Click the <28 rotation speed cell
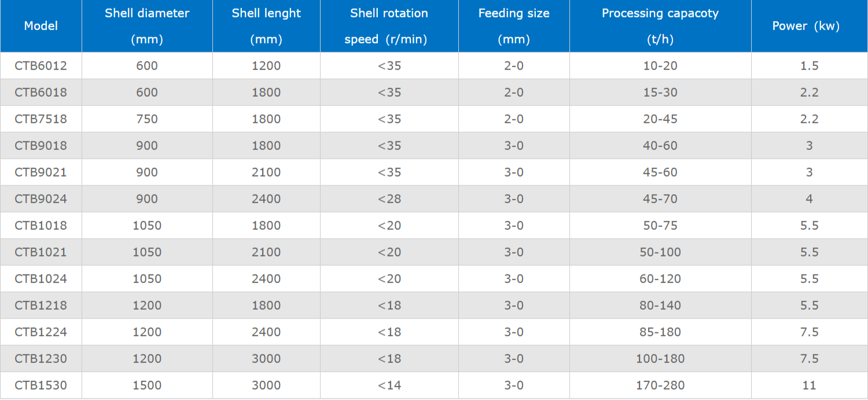 pyautogui.click(x=389, y=199)
